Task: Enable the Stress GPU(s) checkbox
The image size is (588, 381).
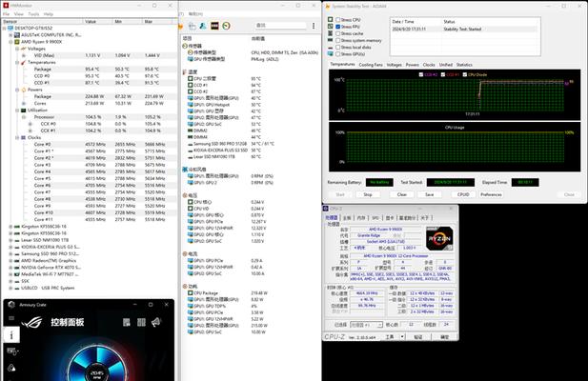Action: point(338,54)
